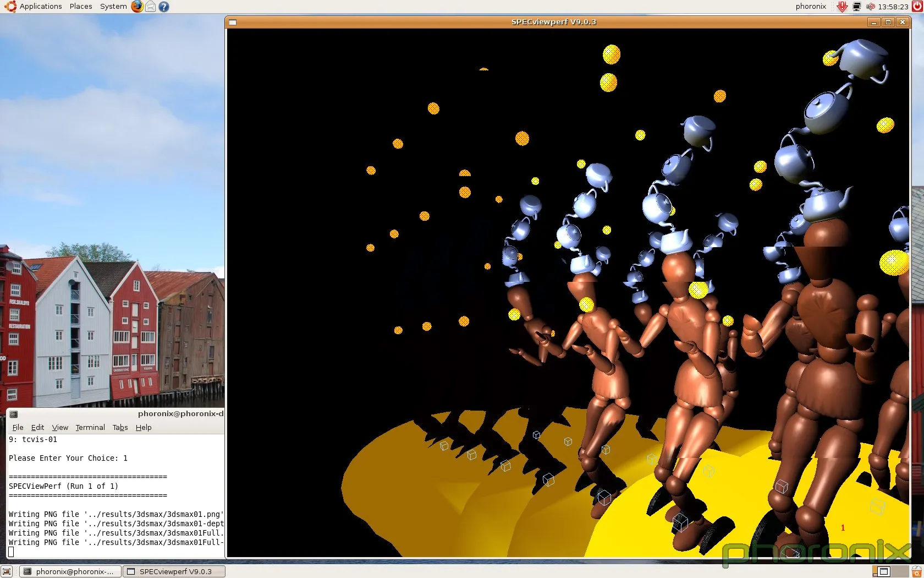
Task: Open the blue Help question-mark icon
Action: click(x=163, y=7)
